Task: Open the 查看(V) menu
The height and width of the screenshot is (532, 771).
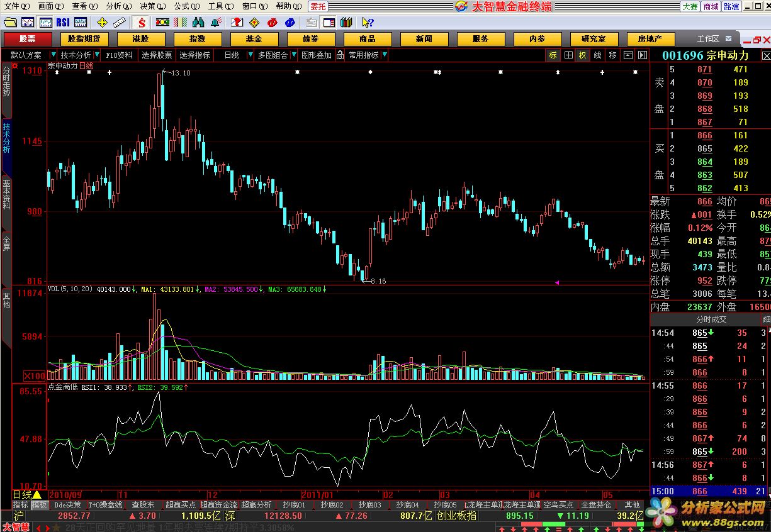Action: pos(84,6)
